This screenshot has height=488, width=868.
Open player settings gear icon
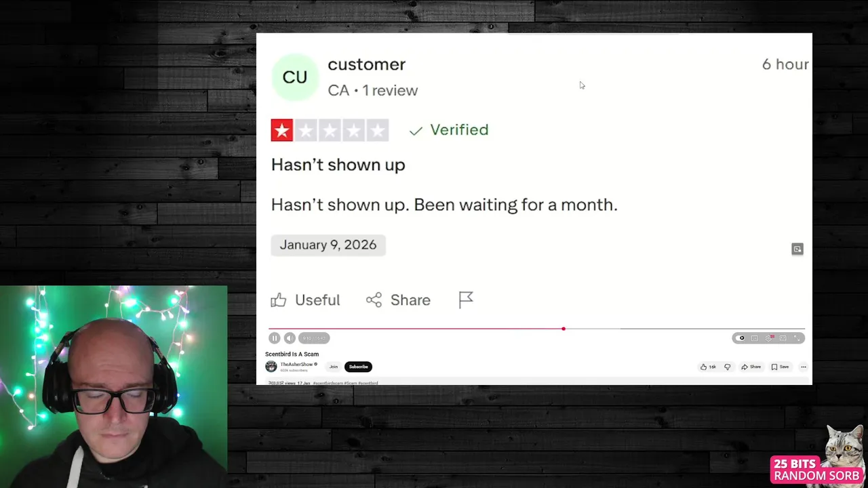click(769, 338)
